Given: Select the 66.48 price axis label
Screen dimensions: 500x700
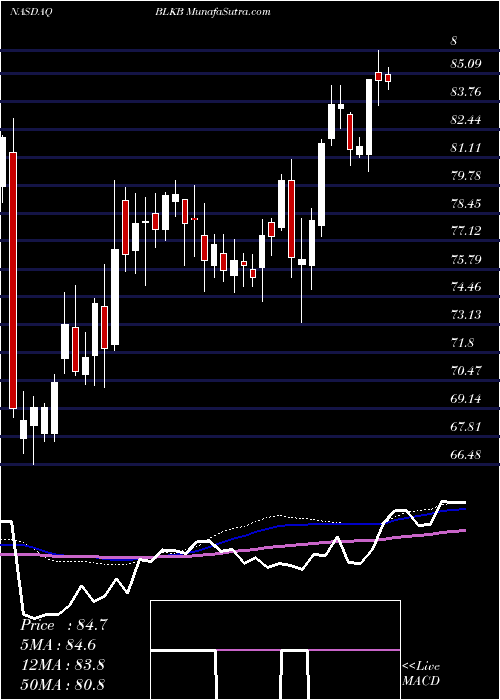Looking at the screenshot, I should [466, 454].
